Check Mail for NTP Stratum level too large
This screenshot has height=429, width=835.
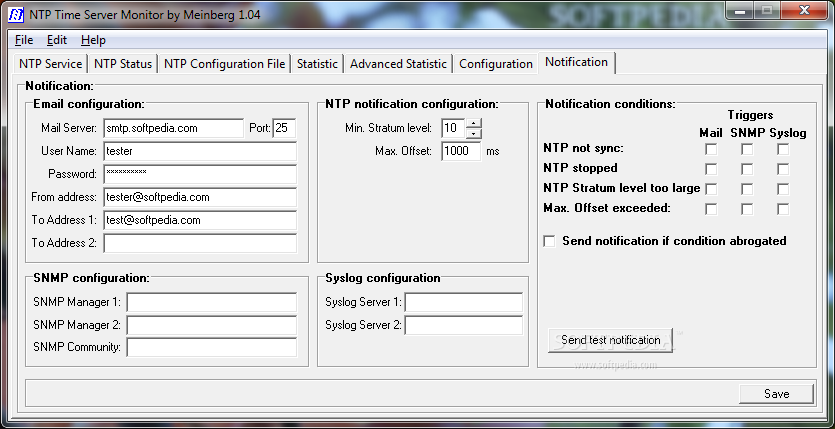(x=711, y=189)
